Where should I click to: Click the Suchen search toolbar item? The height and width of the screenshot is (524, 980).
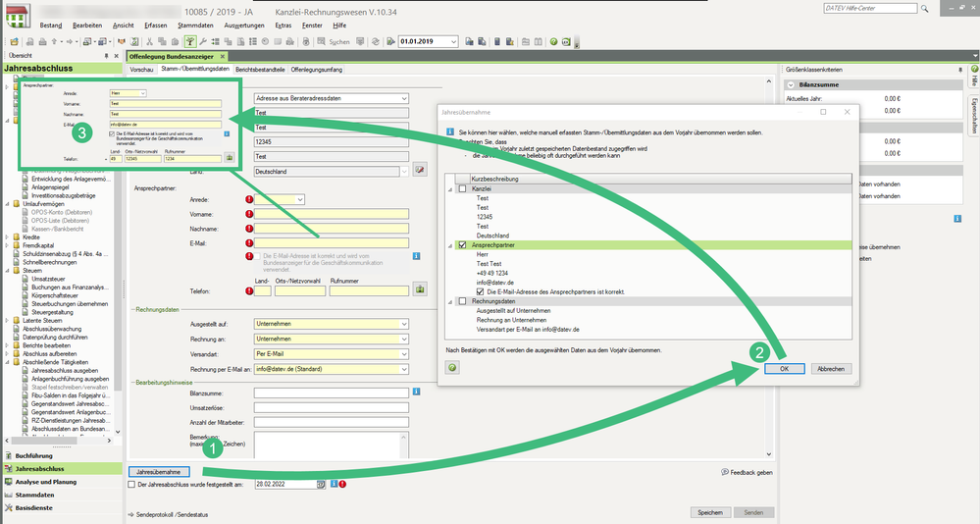(x=334, y=42)
